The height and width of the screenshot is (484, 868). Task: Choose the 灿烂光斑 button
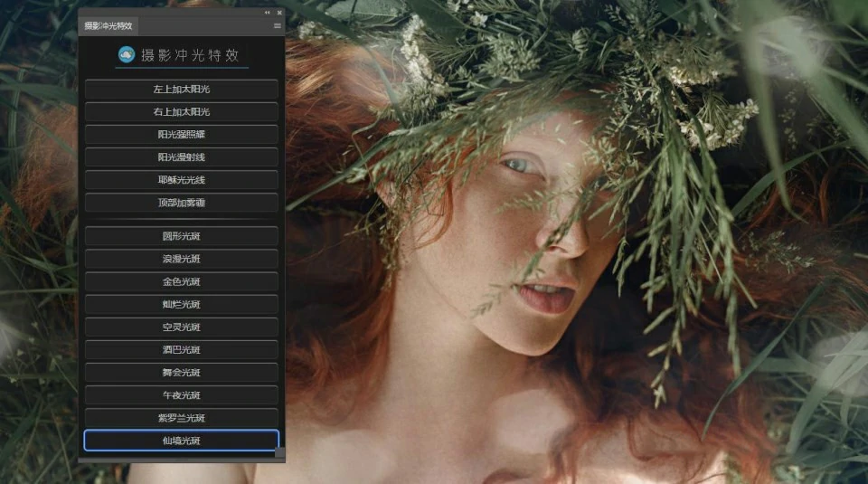click(182, 304)
